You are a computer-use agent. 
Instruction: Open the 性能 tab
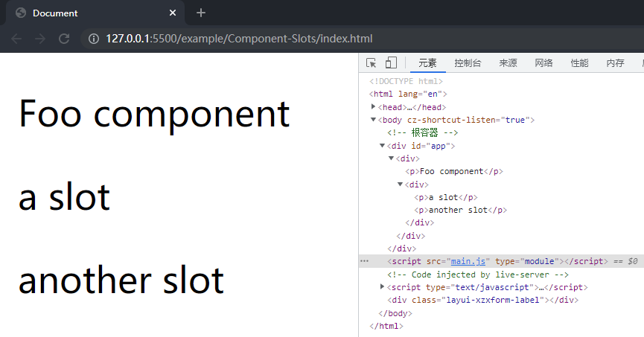pos(579,62)
